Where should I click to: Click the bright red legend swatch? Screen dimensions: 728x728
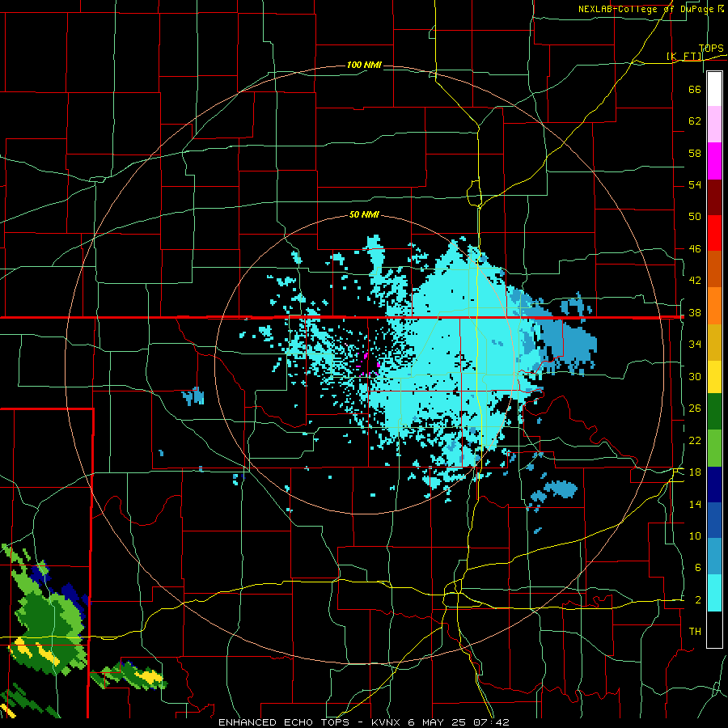tap(714, 233)
